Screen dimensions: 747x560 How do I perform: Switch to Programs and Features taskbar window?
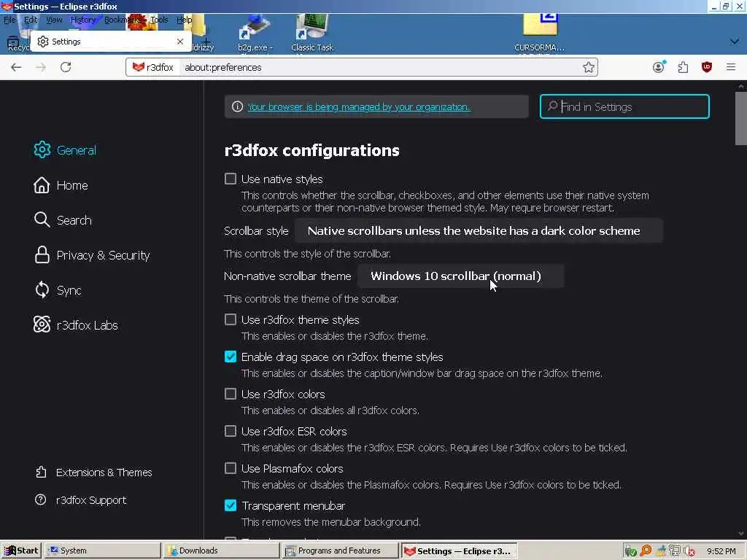(340, 551)
